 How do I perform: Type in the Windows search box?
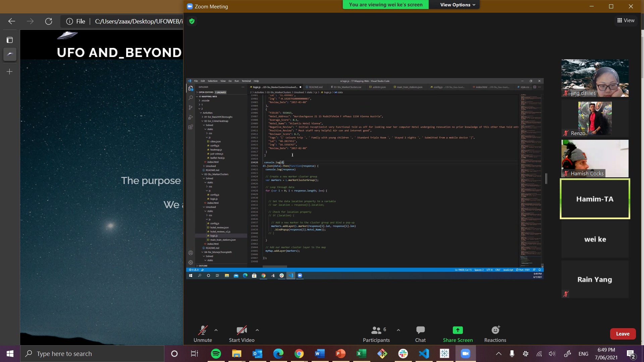[x=92, y=354]
